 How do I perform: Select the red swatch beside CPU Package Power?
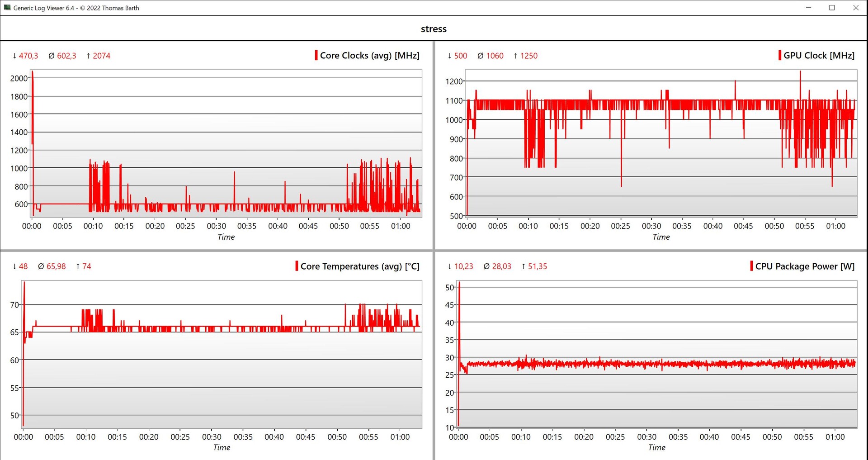751,266
